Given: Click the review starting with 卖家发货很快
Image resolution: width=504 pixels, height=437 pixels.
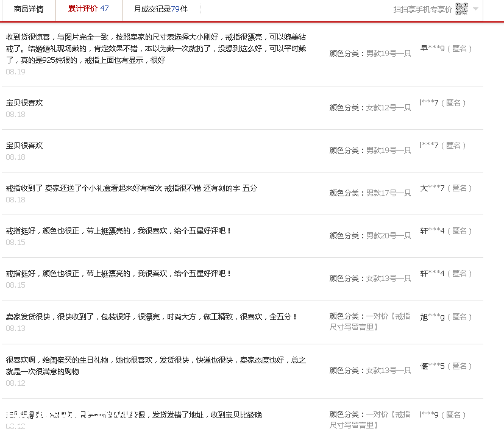Looking at the screenshot, I should 152,317.
